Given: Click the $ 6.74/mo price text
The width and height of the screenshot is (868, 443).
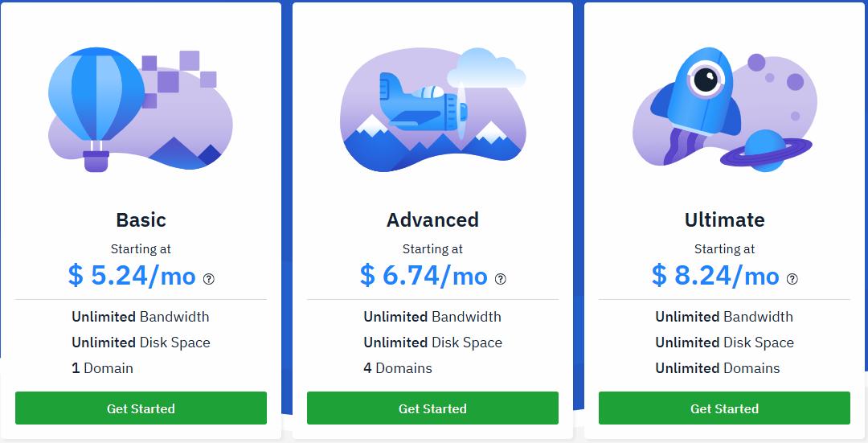Looking at the screenshot, I should click(424, 276).
